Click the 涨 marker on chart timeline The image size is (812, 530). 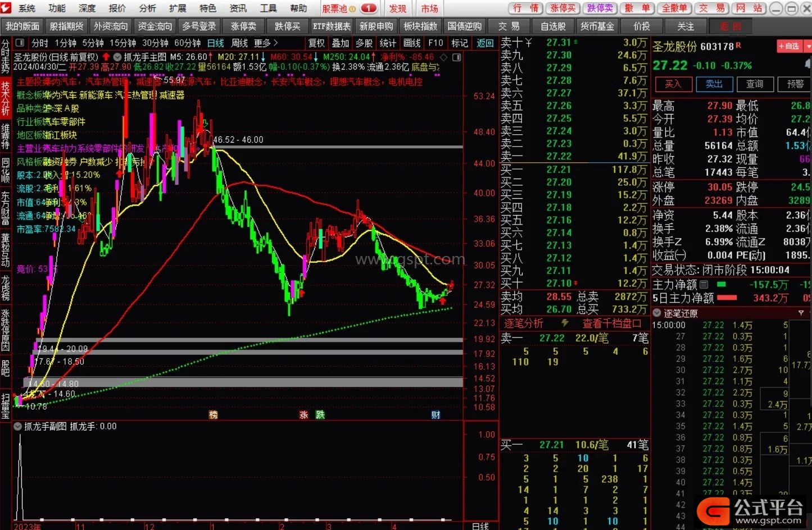pyautogui.click(x=303, y=415)
